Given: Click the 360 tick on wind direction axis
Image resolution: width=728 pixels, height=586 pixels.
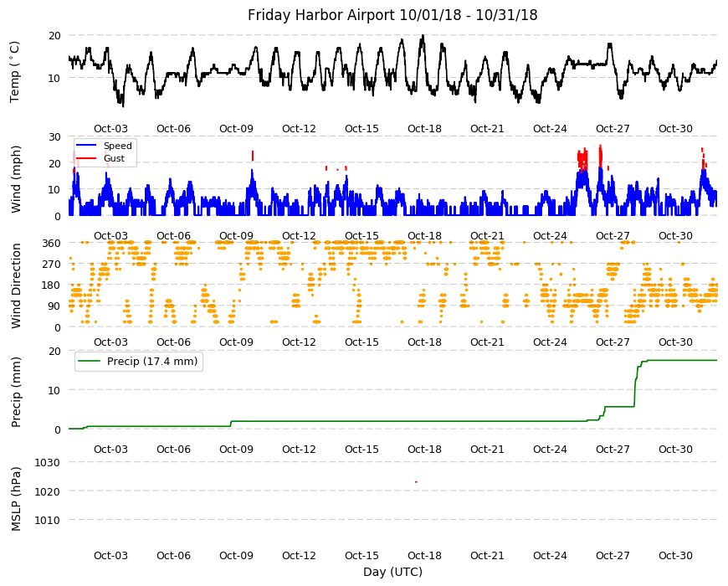Looking at the screenshot, I should pyautogui.click(x=52, y=244).
